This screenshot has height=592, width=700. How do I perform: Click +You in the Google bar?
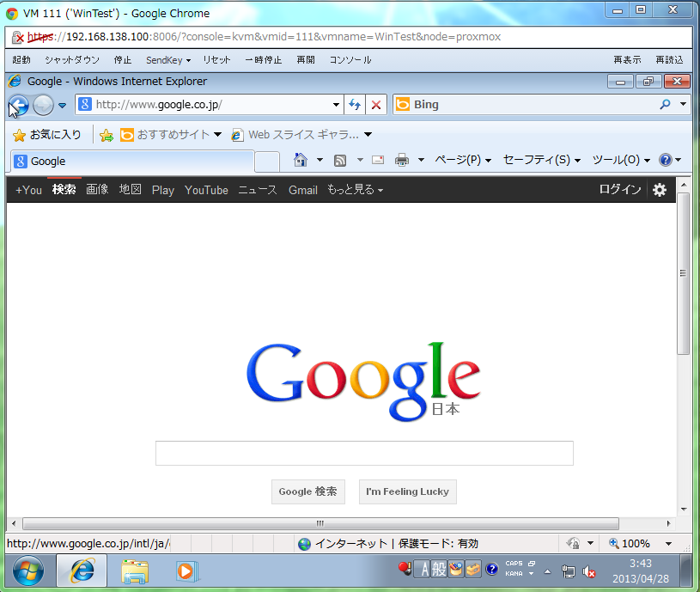(28, 190)
